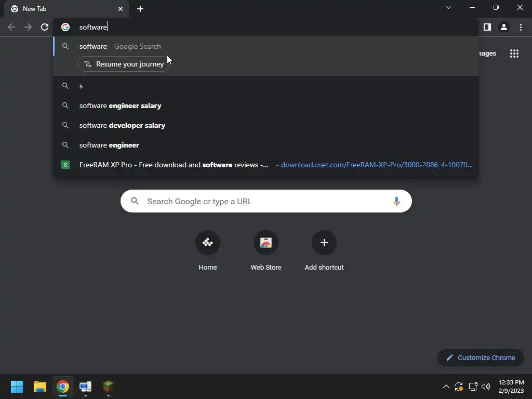Minimize the Chrome window
Screen dimensions: 532x399
coord(472,7)
